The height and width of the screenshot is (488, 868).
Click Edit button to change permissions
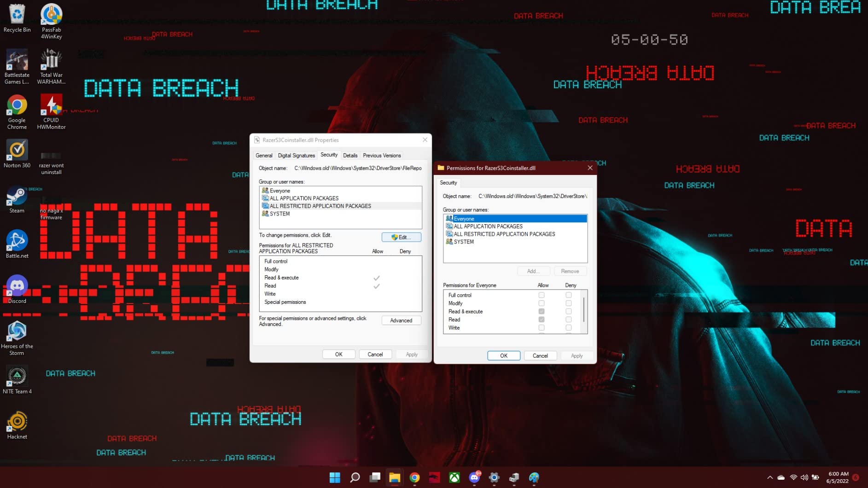click(x=401, y=237)
